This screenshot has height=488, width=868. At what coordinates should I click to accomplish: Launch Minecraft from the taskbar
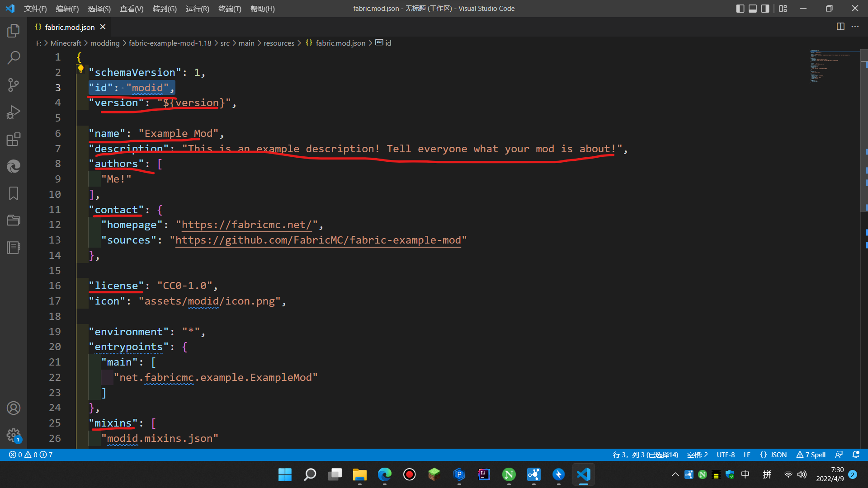(434, 474)
